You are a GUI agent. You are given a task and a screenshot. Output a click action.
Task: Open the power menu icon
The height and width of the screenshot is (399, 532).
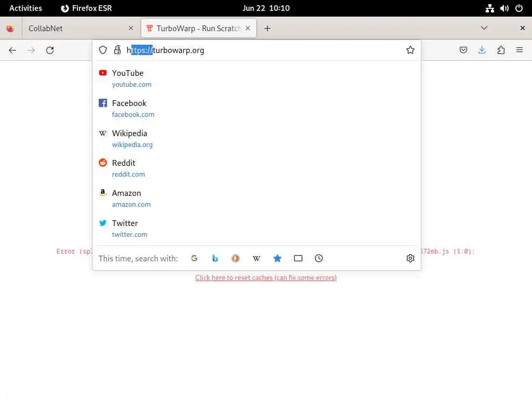tap(519, 8)
